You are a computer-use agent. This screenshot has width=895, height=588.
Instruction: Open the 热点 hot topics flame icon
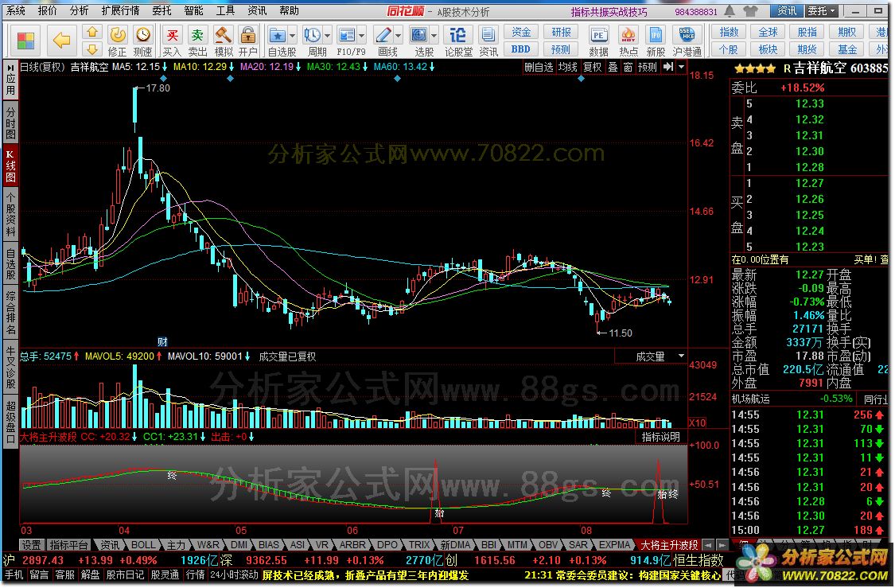[628, 35]
